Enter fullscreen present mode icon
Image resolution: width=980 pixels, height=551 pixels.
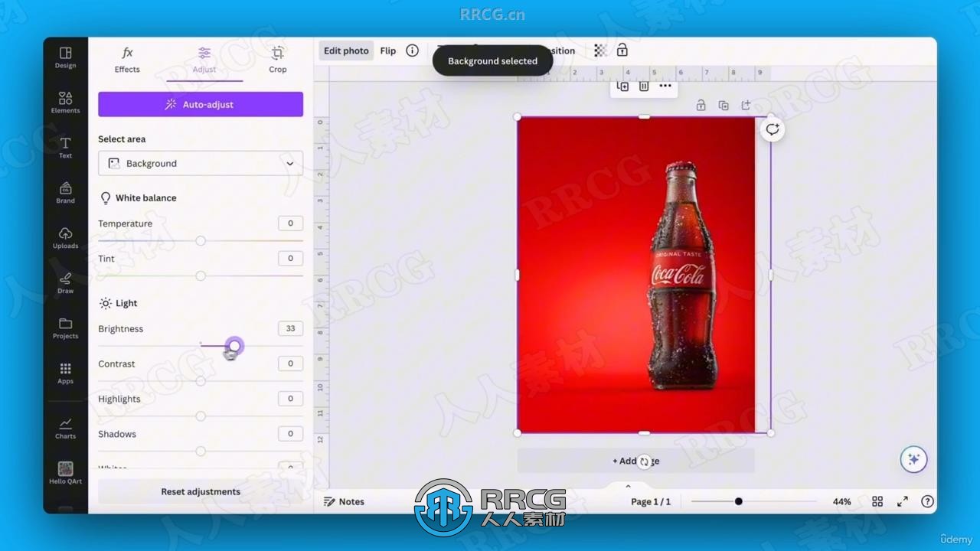903,501
